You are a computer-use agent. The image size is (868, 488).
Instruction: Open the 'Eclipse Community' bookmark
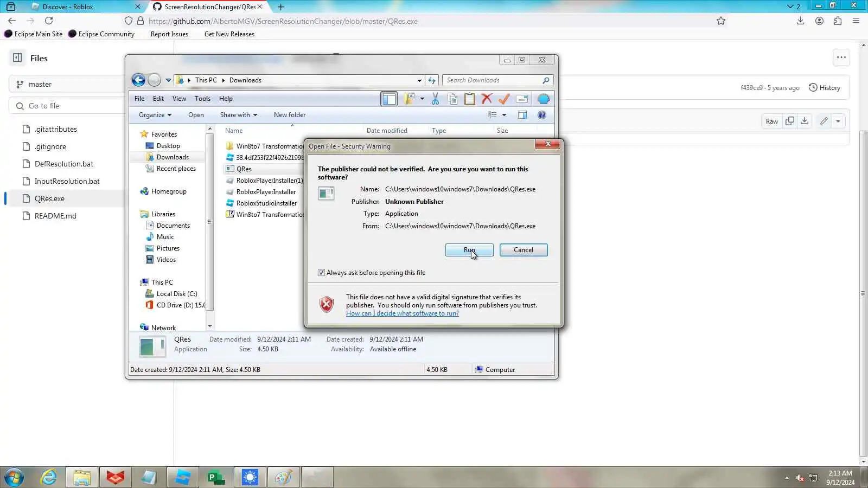coord(101,34)
